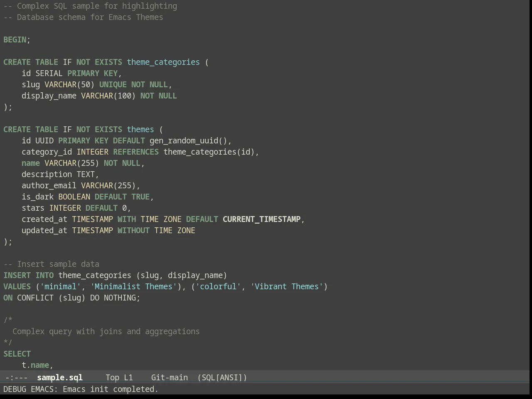Place cursor on the BEGIN keyword

click(x=15, y=39)
